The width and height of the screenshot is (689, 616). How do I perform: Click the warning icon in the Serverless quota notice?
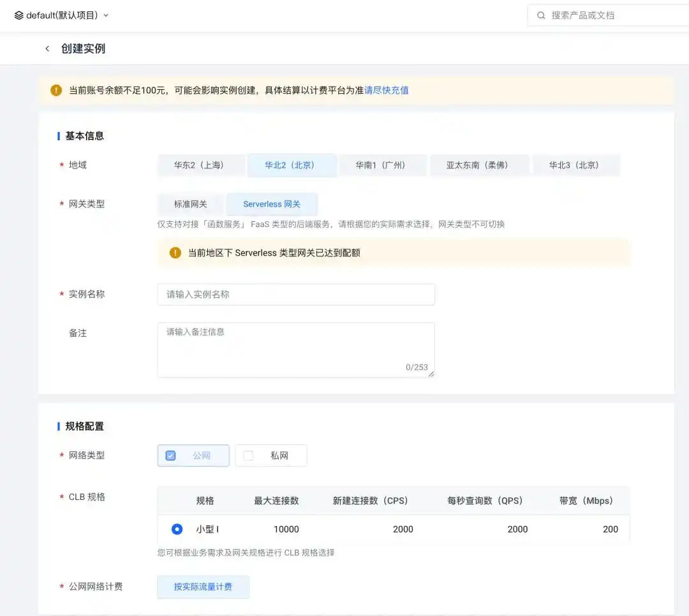tap(175, 253)
